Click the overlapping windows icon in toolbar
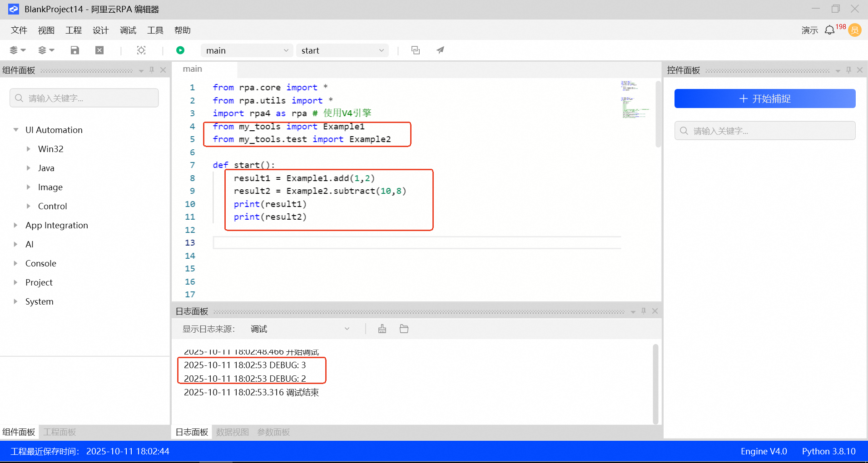This screenshot has height=463, width=868. pyautogui.click(x=415, y=50)
